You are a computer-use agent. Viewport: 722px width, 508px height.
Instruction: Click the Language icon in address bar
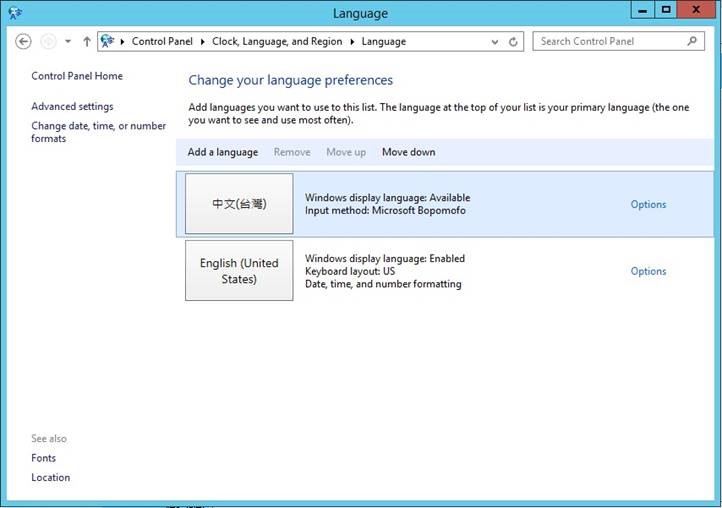pos(107,41)
